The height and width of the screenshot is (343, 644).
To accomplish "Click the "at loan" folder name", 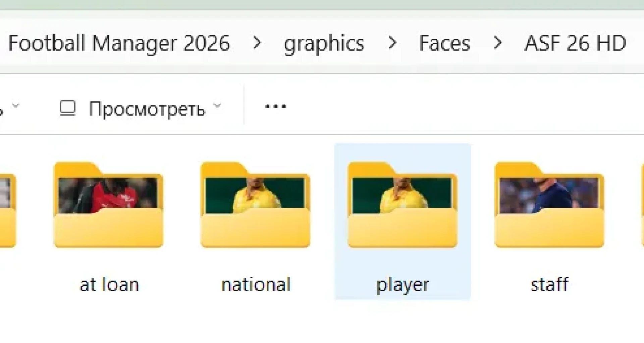I will coord(109,285).
